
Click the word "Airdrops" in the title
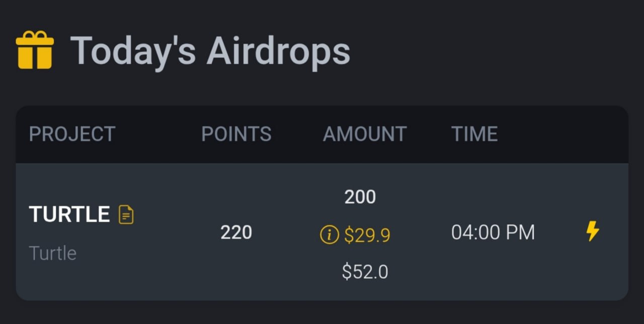pyautogui.click(x=278, y=51)
